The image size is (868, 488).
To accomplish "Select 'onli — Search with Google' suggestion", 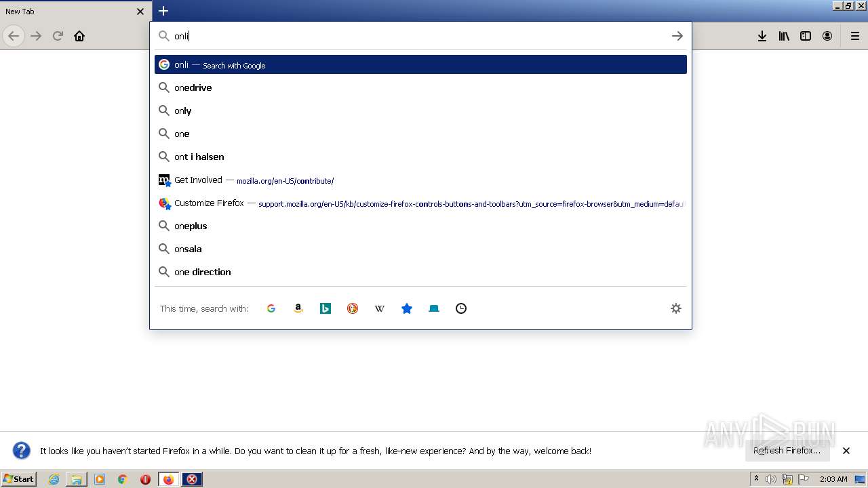I will (420, 64).
